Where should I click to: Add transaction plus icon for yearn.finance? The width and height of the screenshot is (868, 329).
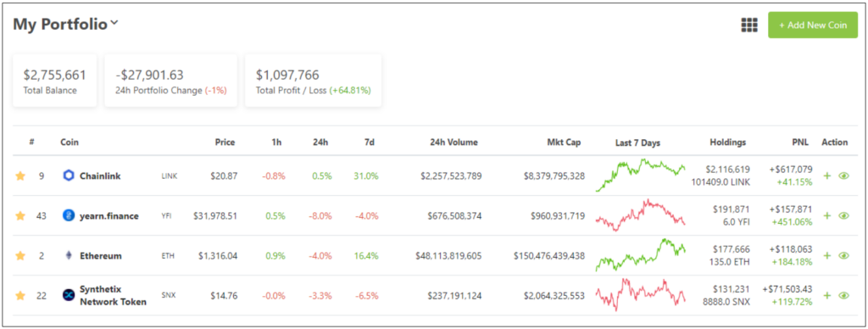click(x=827, y=215)
